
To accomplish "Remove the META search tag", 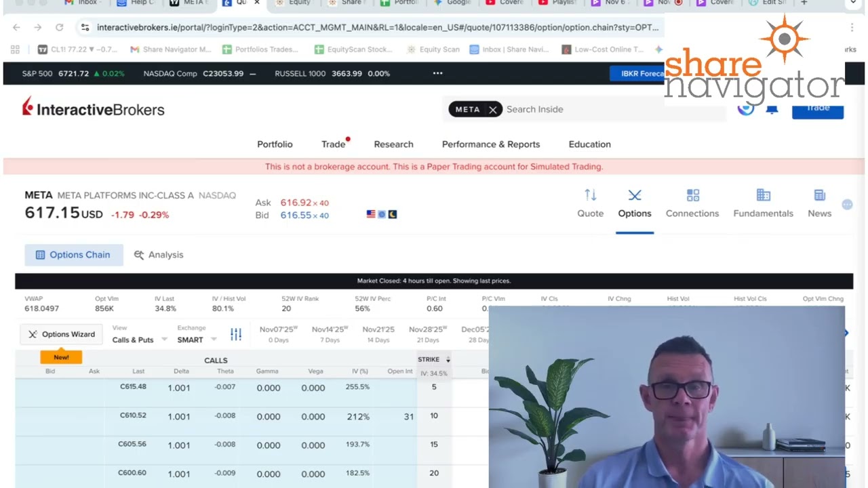I will [x=493, y=109].
